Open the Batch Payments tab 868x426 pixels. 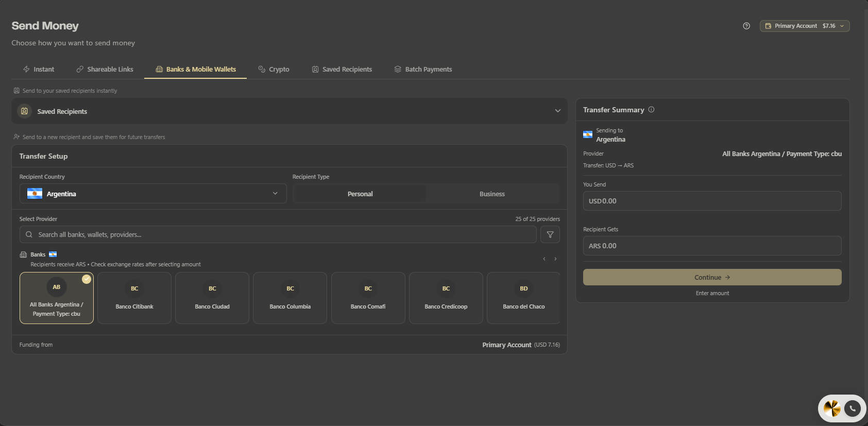point(423,70)
